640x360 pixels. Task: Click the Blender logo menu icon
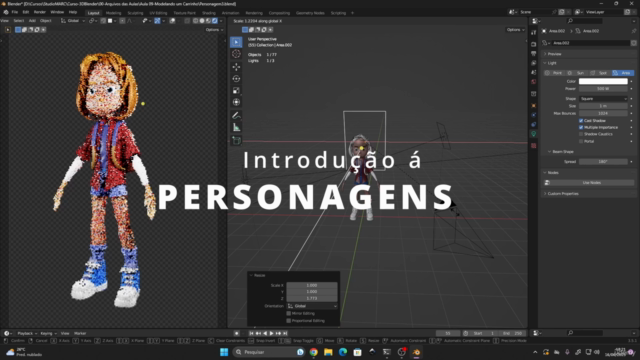(6, 12)
